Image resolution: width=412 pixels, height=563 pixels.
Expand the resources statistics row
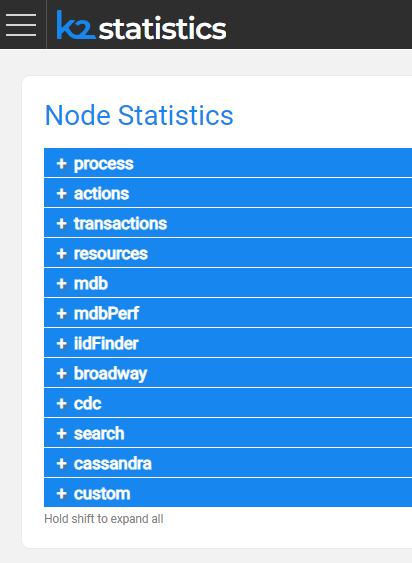tap(228, 253)
